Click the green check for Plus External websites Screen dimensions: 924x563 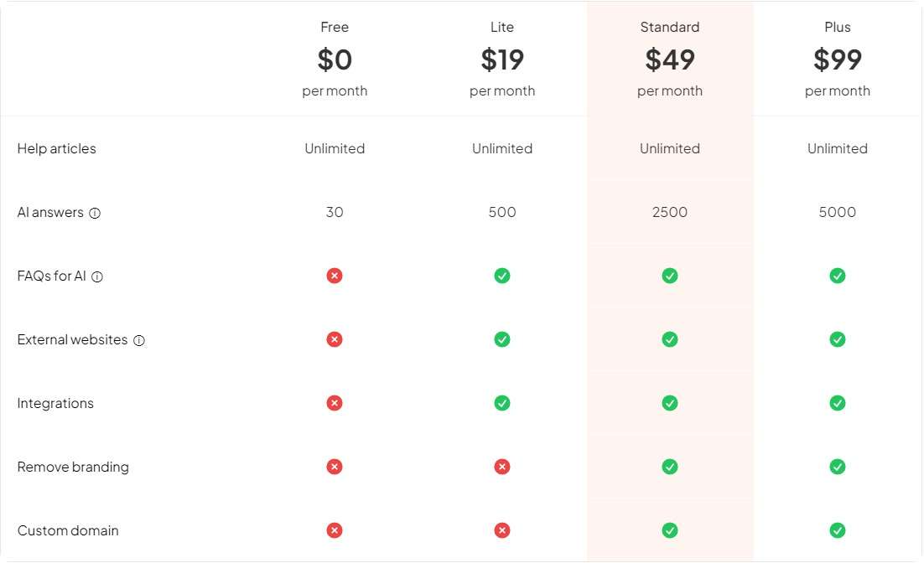(x=837, y=339)
